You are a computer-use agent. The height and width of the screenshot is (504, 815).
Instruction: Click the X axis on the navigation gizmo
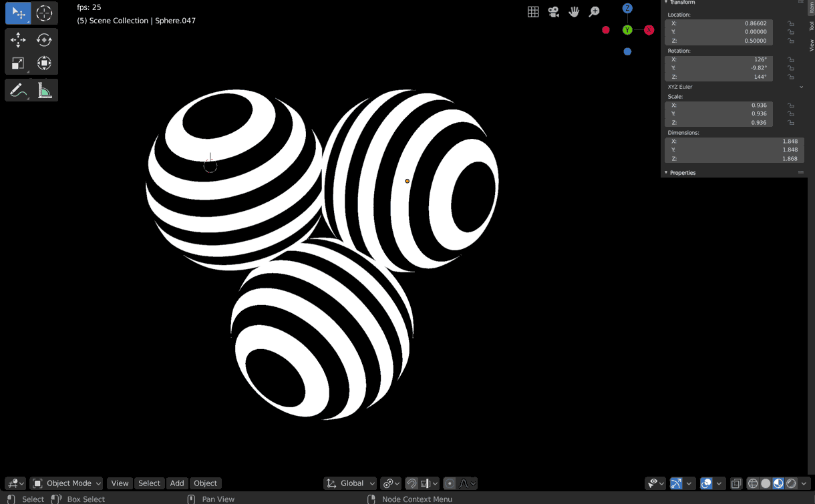(649, 29)
